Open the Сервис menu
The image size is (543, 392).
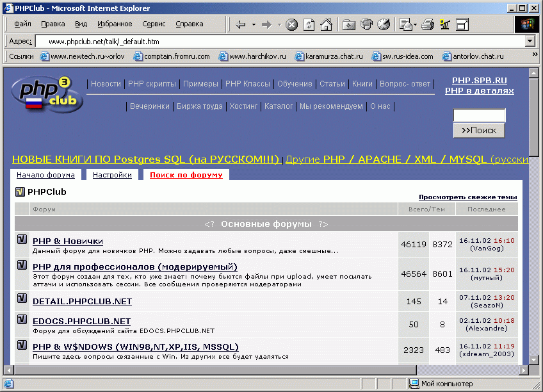154,24
